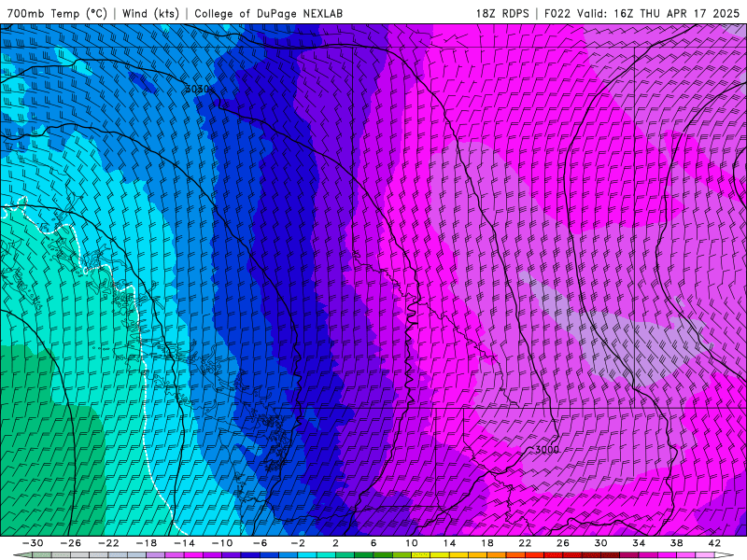Viewport: 747px width, 560px height.
Task: Click the -2 color scale label
Action: 298,543
